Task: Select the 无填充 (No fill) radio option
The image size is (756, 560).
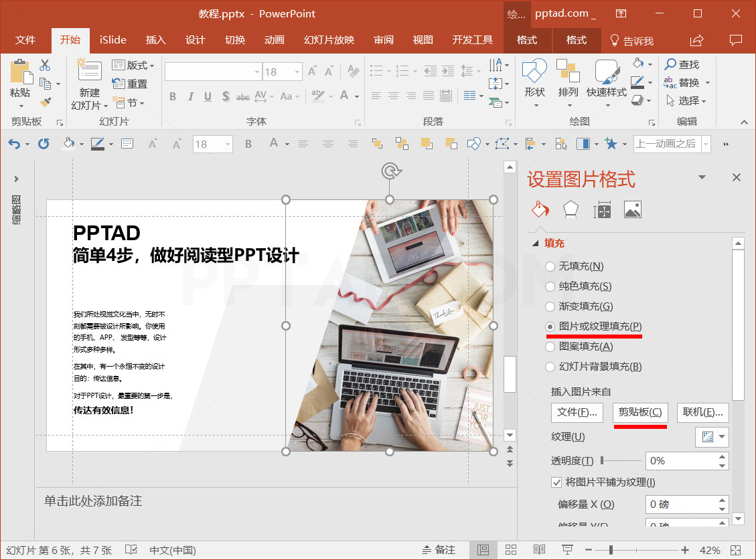Action: pos(550,266)
